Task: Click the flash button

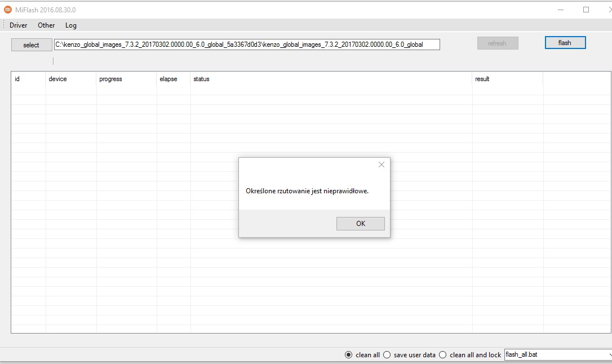Action: [x=565, y=43]
